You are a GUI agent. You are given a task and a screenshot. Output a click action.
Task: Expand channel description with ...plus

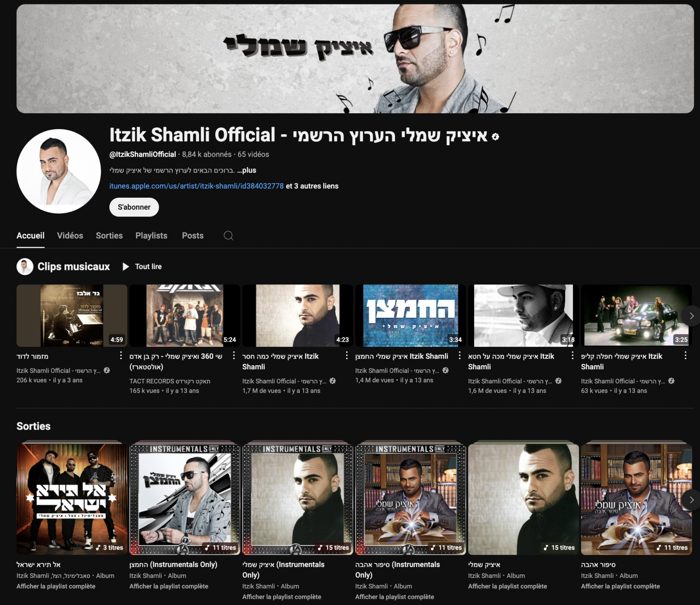[x=247, y=170]
